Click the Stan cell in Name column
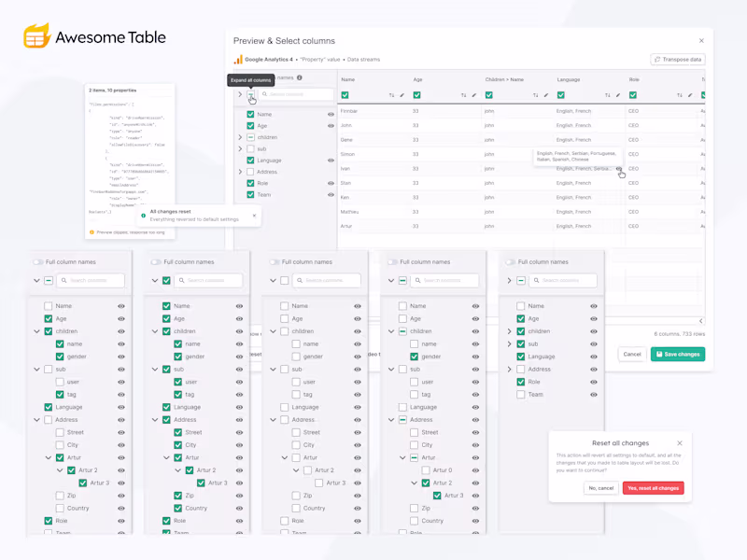 [x=345, y=183]
